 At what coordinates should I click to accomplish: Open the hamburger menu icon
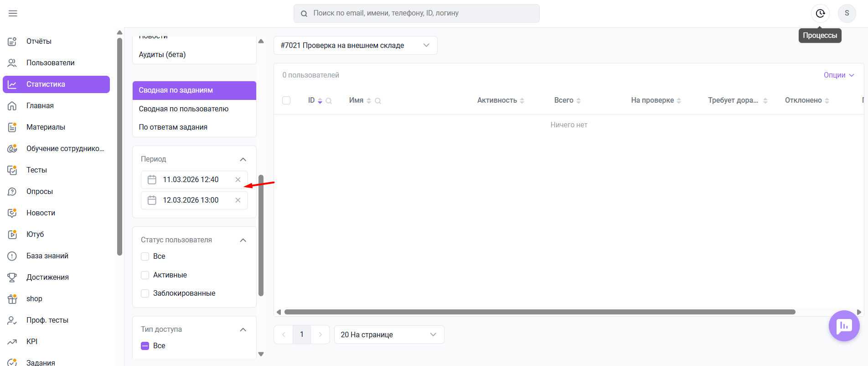(x=13, y=13)
